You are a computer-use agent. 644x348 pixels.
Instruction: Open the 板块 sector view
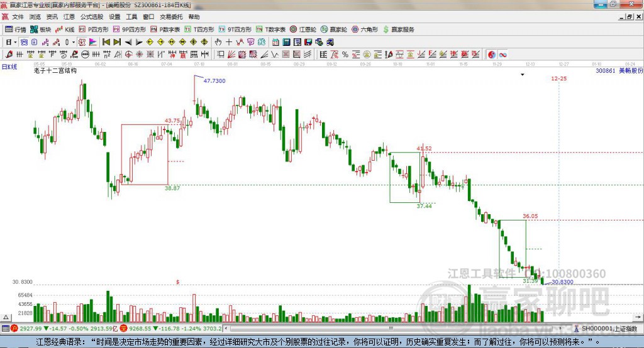coord(41,30)
